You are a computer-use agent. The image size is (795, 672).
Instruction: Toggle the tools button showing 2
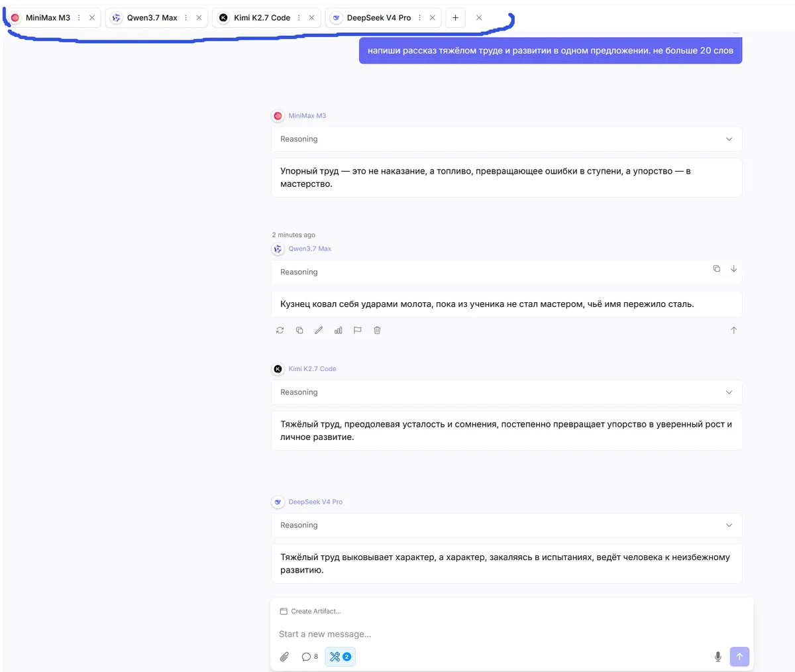point(340,657)
